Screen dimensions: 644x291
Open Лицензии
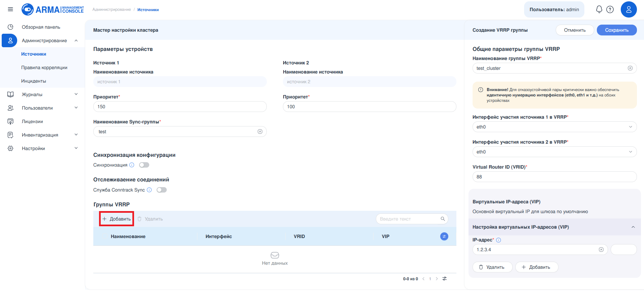[32, 121]
